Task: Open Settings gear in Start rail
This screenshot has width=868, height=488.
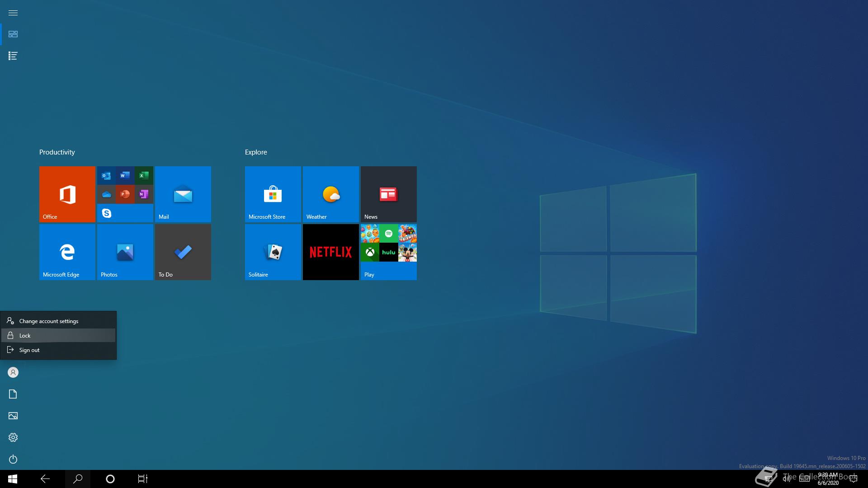Action: tap(13, 437)
